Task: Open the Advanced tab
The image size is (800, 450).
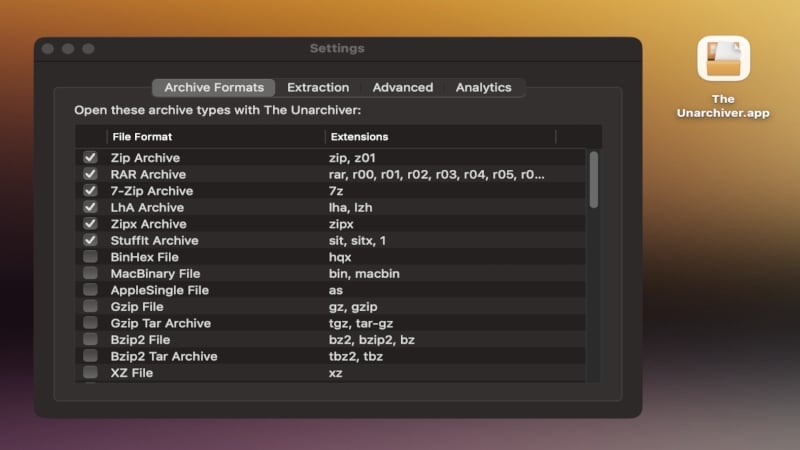Action: tap(403, 87)
